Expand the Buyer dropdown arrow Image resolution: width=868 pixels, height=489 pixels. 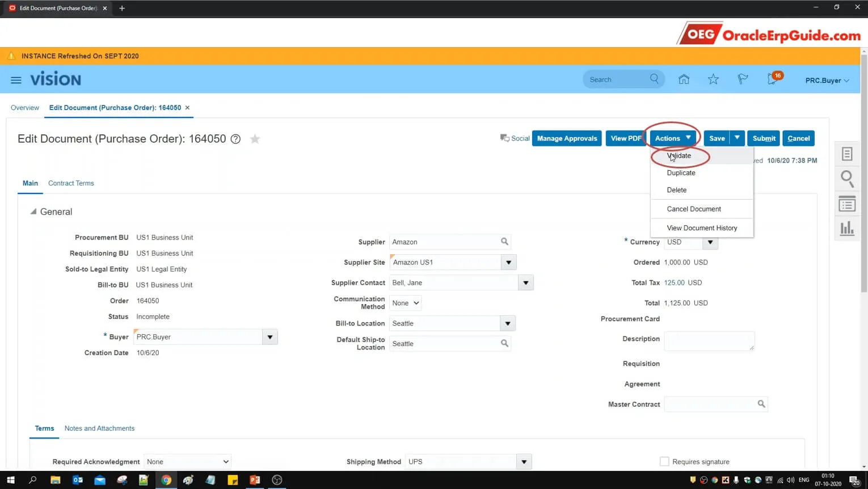270,337
